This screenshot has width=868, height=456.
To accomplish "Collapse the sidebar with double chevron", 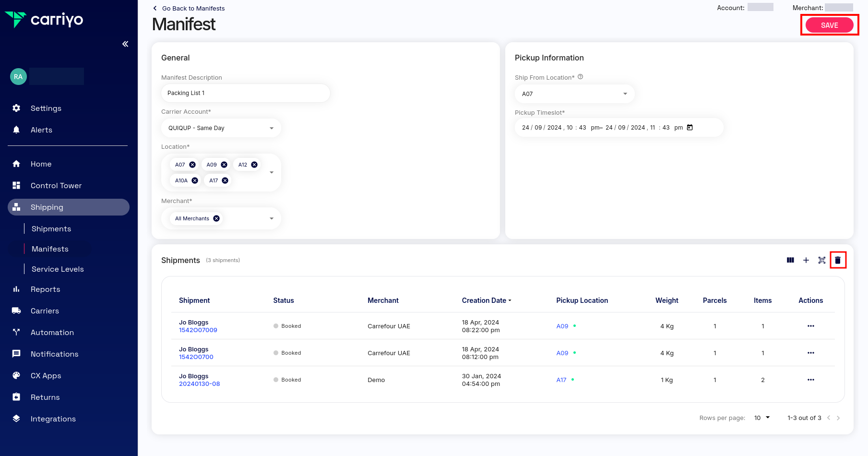I will tap(125, 44).
